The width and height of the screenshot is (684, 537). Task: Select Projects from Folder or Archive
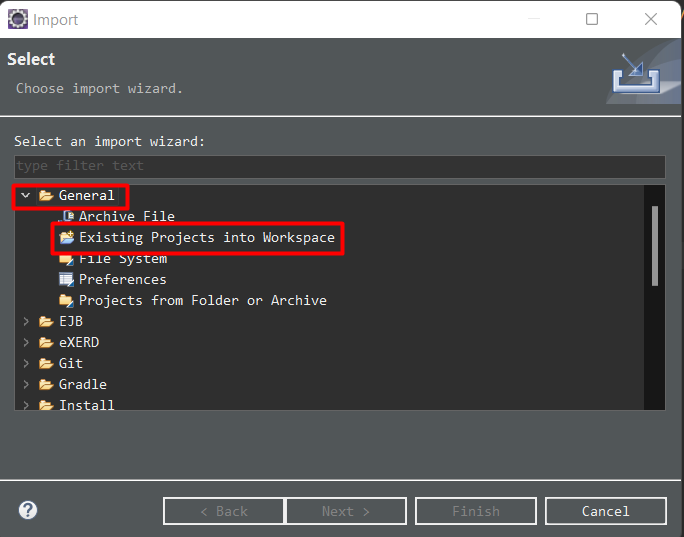pyautogui.click(x=203, y=300)
